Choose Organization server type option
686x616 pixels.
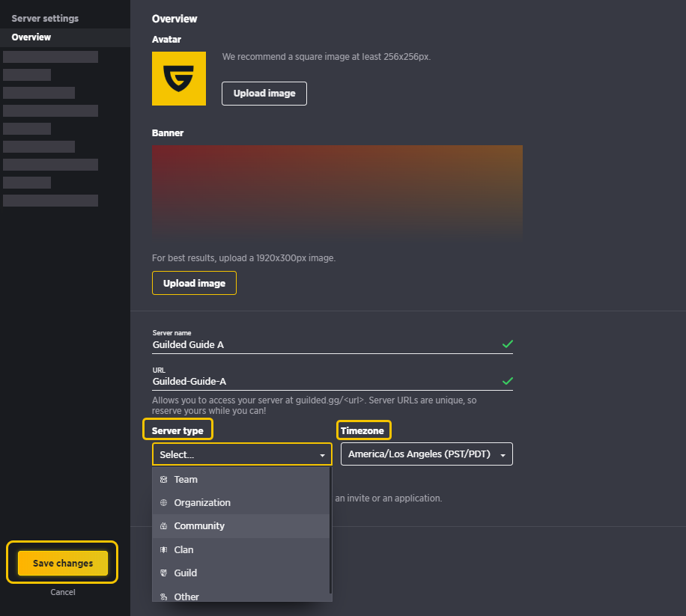(241, 503)
